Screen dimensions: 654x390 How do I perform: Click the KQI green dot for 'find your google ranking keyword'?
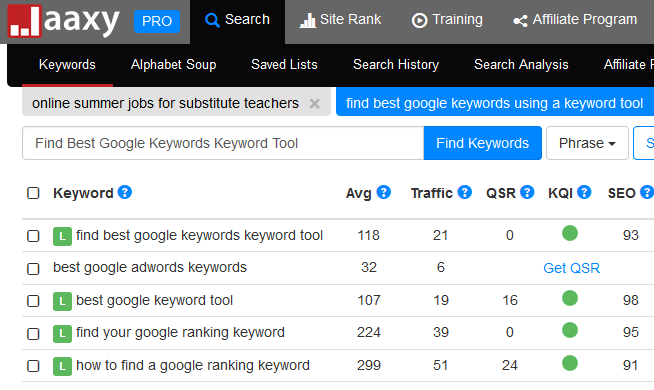click(x=570, y=330)
